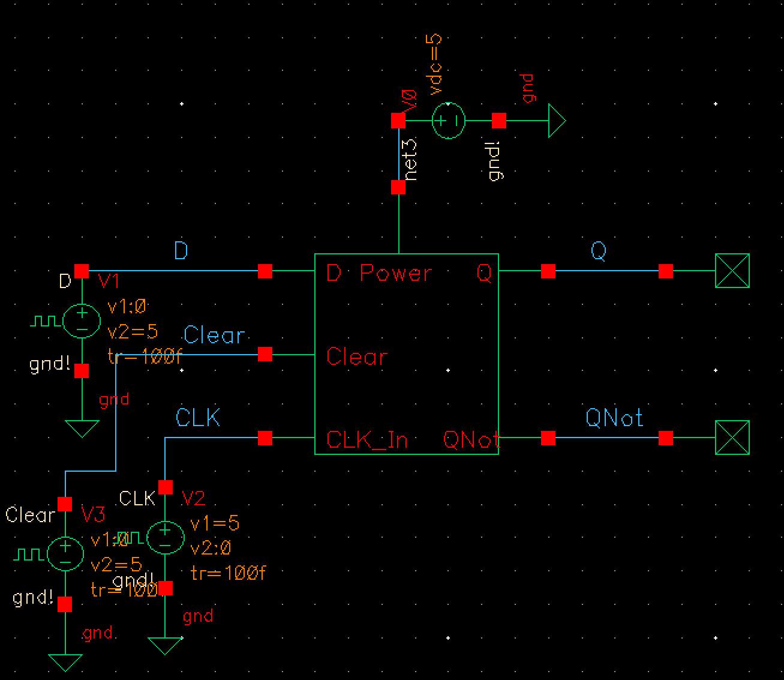784x680 pixels.
Task: Click the square-wave glyph beside V1 source
Action: coord(46,322)
